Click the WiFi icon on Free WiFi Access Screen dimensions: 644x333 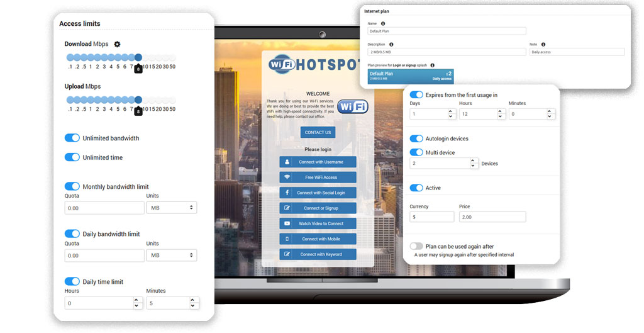pyautogui.click(x=287, y=178)
